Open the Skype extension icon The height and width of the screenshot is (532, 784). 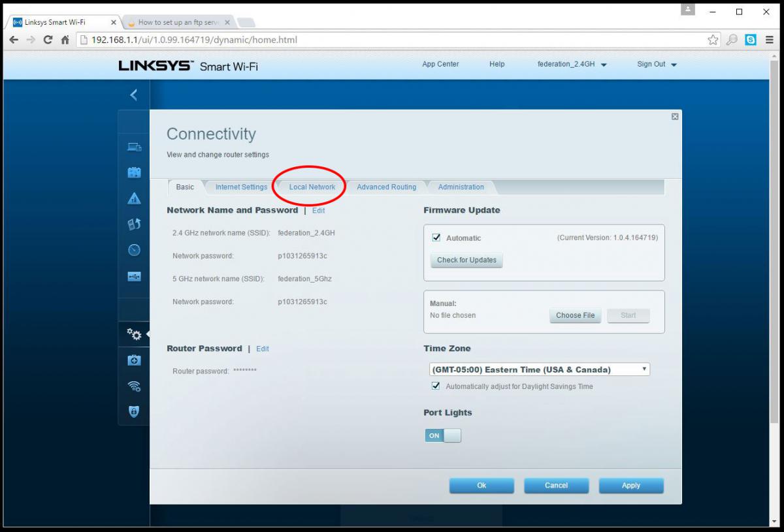pos(751,40)
